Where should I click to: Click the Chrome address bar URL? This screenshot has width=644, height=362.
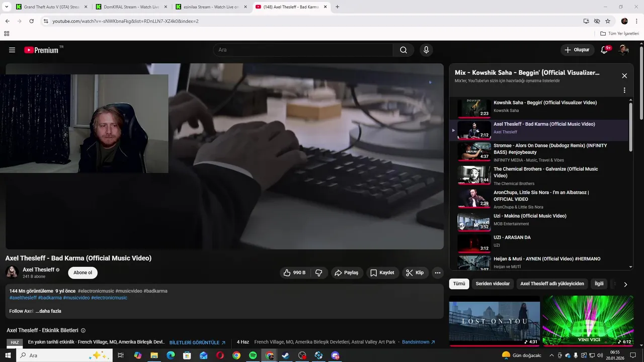point(126,21)
